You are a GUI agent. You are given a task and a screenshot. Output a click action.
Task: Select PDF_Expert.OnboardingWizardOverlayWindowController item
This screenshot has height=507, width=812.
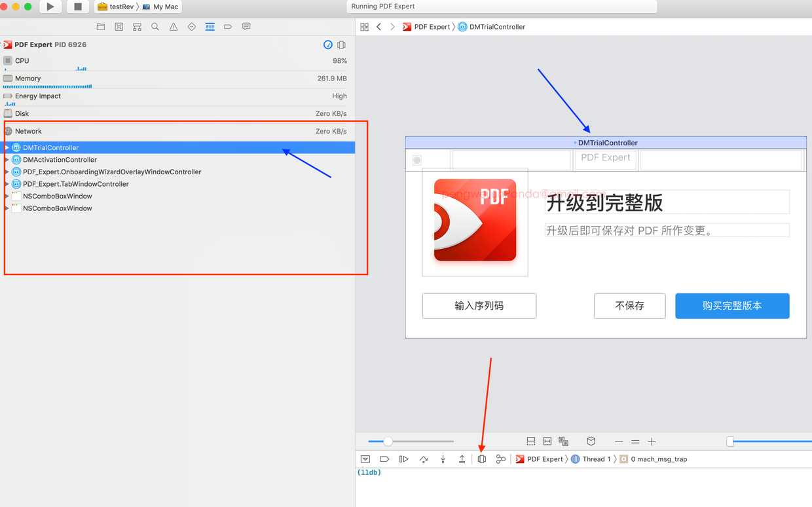coord(177,172)
